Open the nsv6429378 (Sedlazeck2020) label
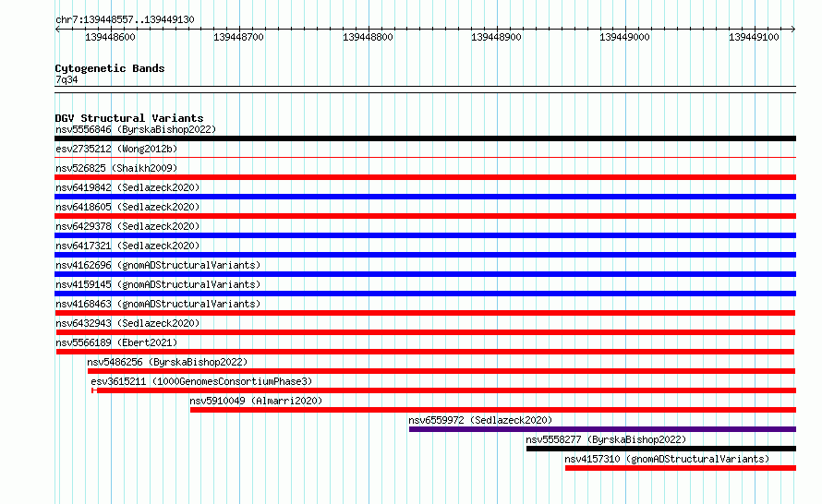 (127, 226)
